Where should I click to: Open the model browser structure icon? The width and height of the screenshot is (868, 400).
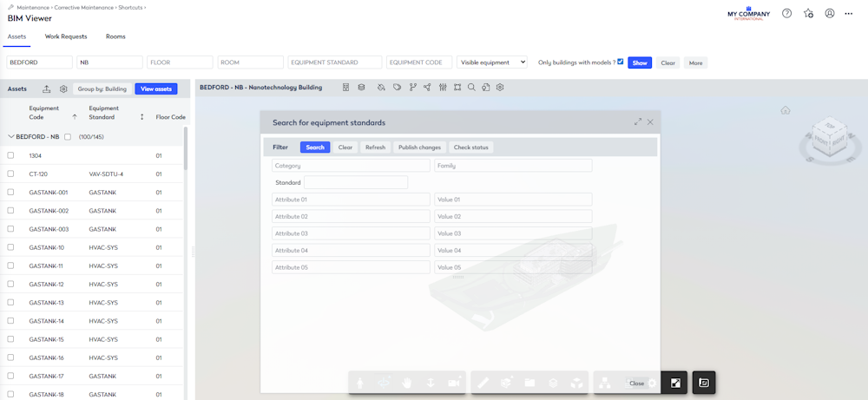point(605,383)
